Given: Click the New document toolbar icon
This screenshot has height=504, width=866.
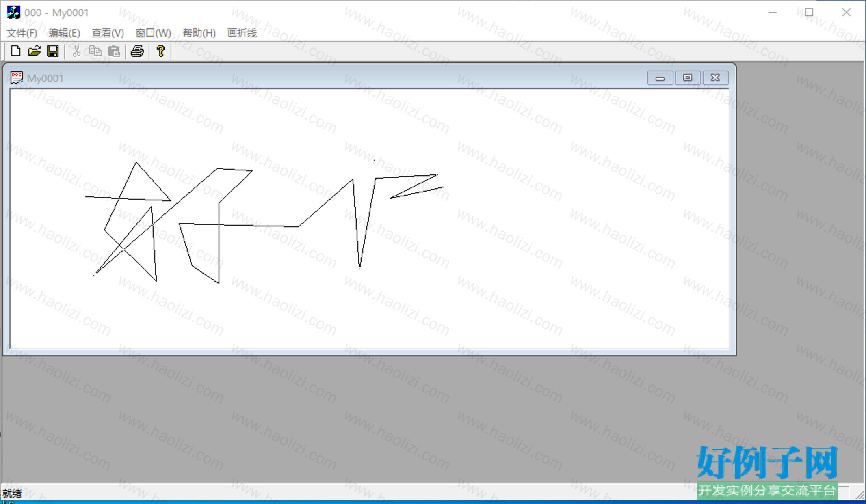Looking at the screenshot, I should pos(15,51).
